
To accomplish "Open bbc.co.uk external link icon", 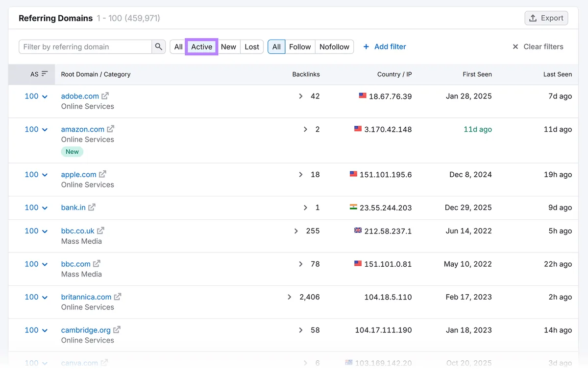I will 100,231.
